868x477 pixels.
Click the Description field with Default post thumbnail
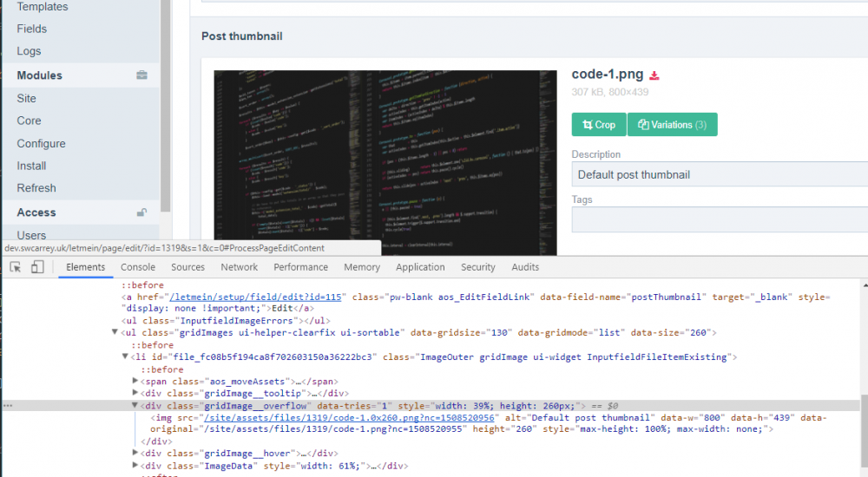(719, 174)
